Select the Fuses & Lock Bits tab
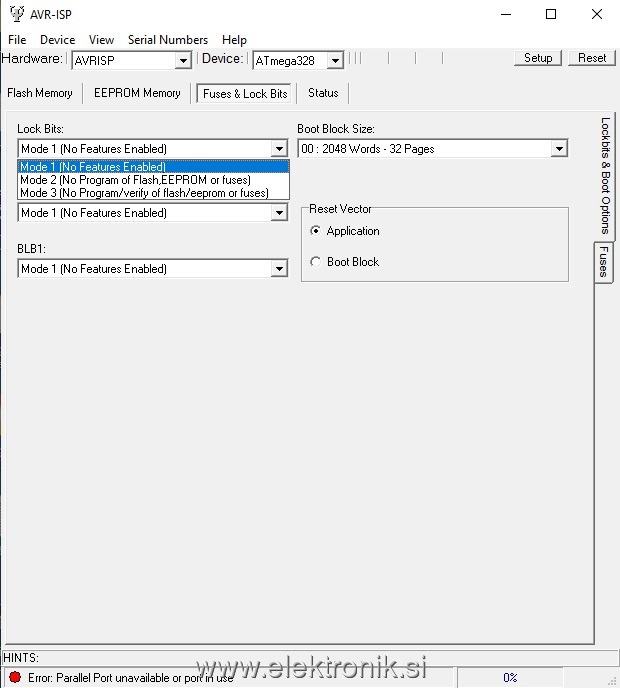620x688 pixels. tap(244, 93)
